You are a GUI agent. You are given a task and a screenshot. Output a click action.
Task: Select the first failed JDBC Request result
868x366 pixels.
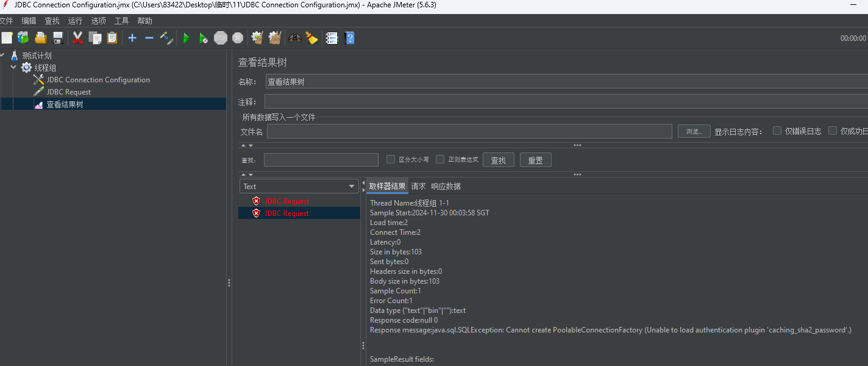[286, 201]
